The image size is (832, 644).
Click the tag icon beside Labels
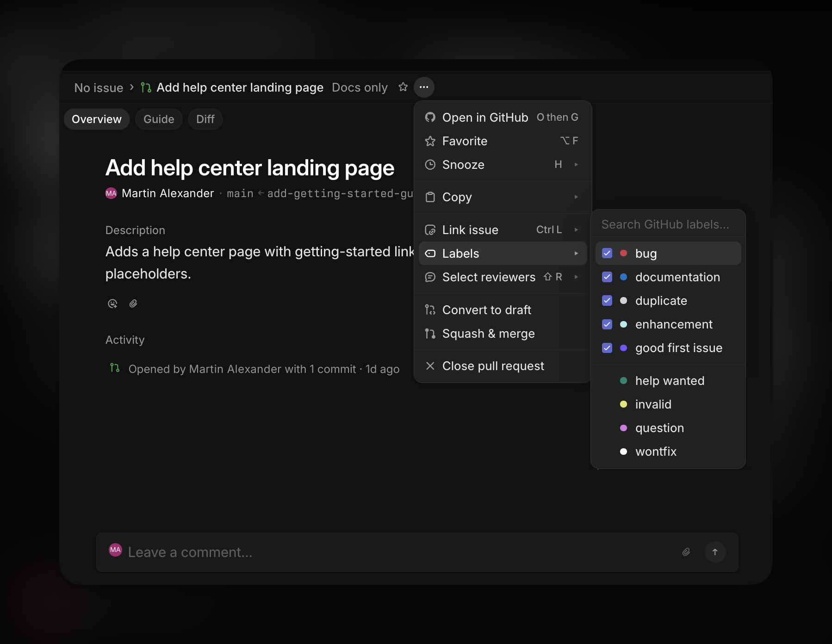[430, 254]
